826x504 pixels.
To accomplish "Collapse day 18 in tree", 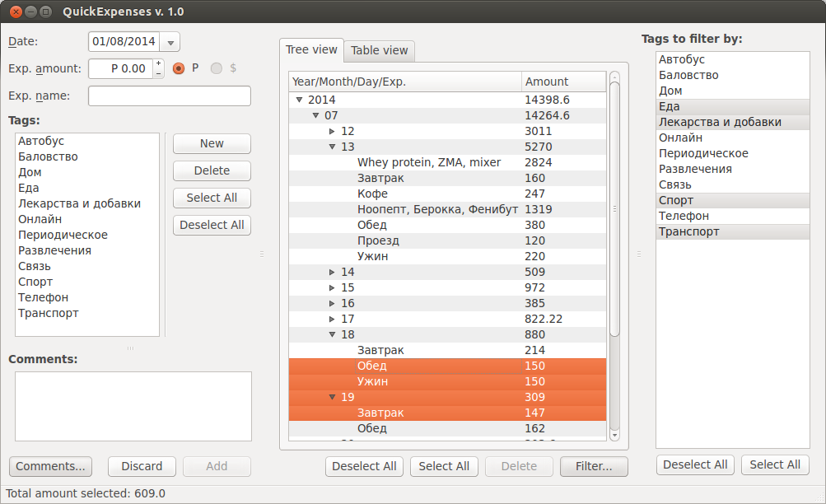I will (x=332, y=334).
